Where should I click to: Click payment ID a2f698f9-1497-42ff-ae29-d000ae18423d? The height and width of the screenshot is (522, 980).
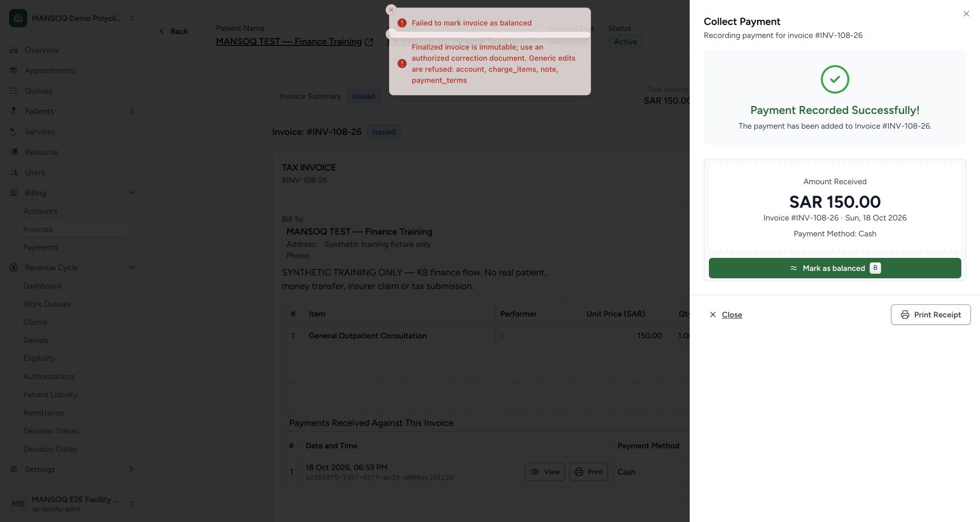click(x=379, y=477)
